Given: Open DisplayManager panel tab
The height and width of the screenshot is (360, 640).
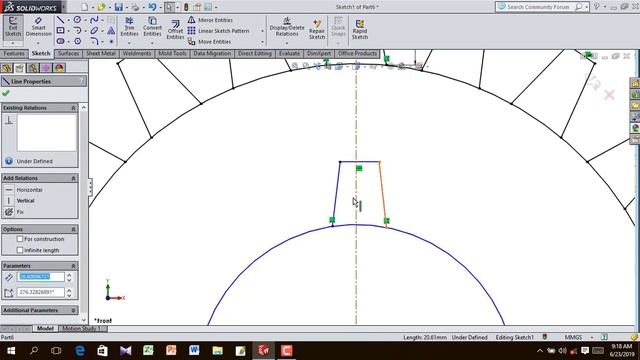Looking at the screenshot, I should pos(59,68).
